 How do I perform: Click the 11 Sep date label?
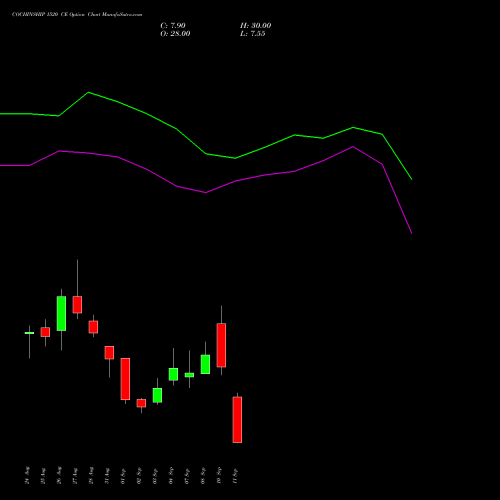[235, 476]
